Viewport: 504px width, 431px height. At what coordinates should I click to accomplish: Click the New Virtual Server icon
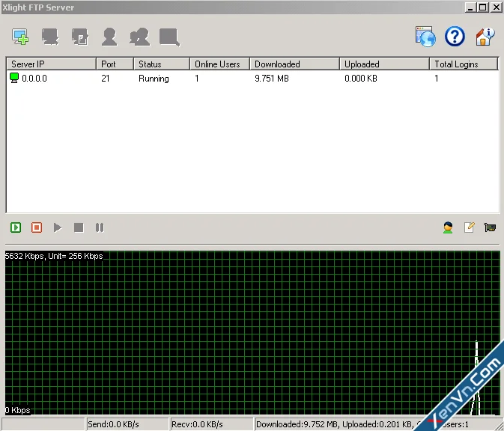pyautogui.click(x=20, y=37)
